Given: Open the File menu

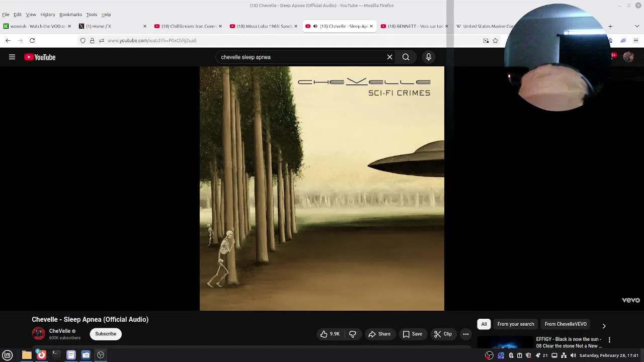Looking at the screenshot, I should [x=6, y=15].
